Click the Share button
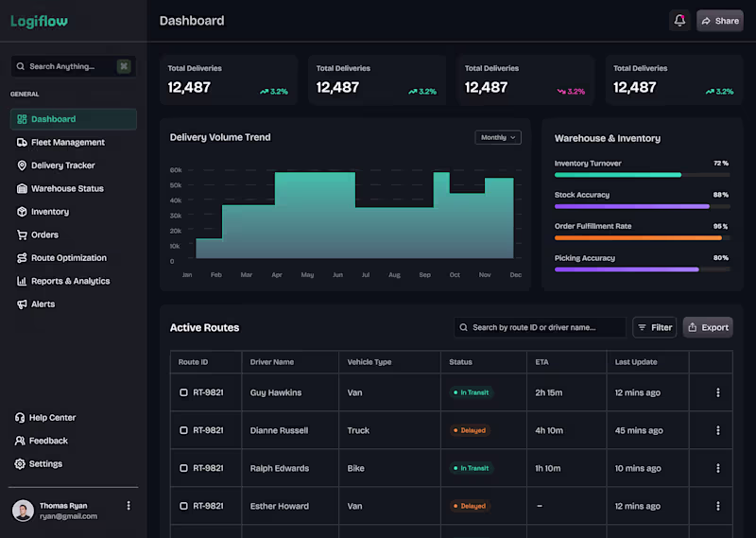 (720, 21)
